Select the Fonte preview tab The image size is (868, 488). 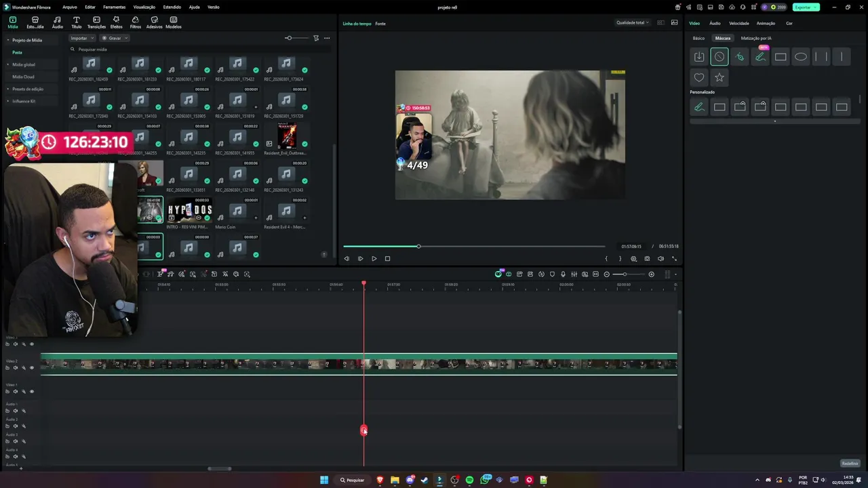[380, 24]
